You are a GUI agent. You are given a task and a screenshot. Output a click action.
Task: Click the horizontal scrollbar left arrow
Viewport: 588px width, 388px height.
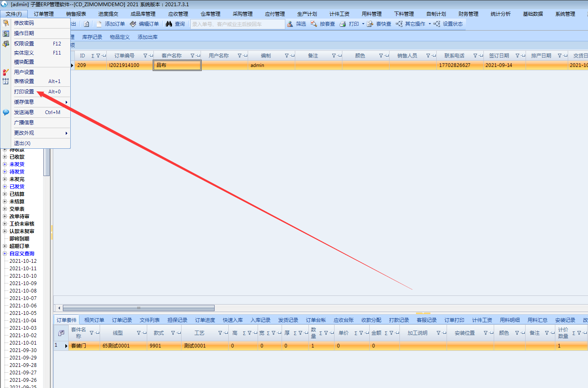coord(59,308)
